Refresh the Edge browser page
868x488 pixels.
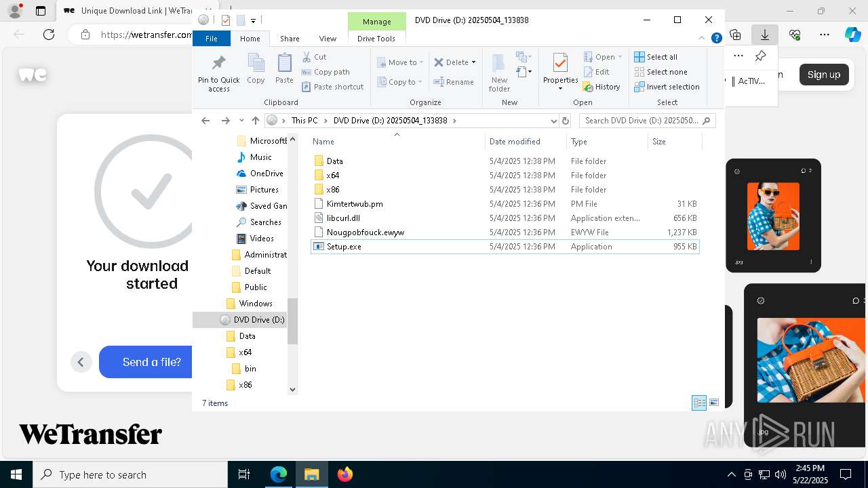click(49, 35)
